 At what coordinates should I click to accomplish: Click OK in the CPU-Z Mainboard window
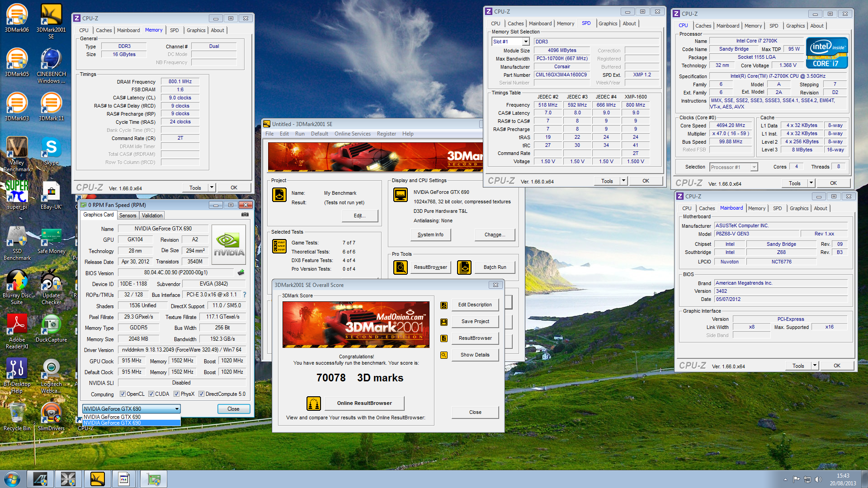[837, 366]
